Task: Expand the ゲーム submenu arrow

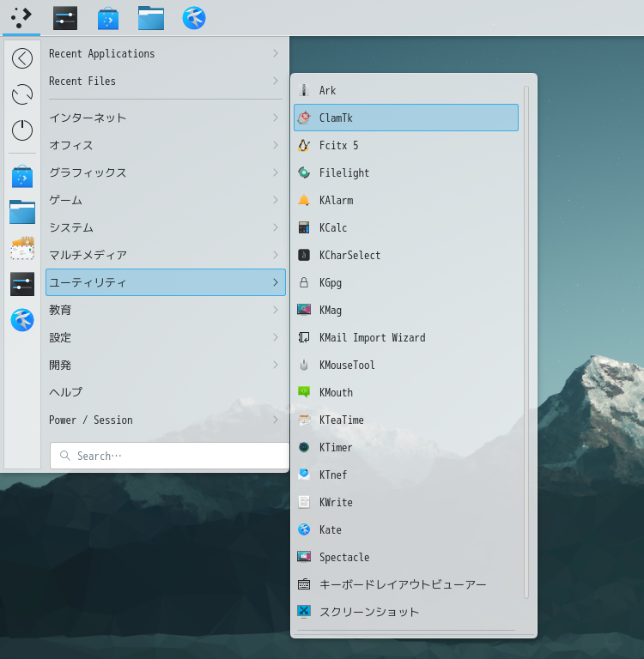Action: (x=276, y=200)
